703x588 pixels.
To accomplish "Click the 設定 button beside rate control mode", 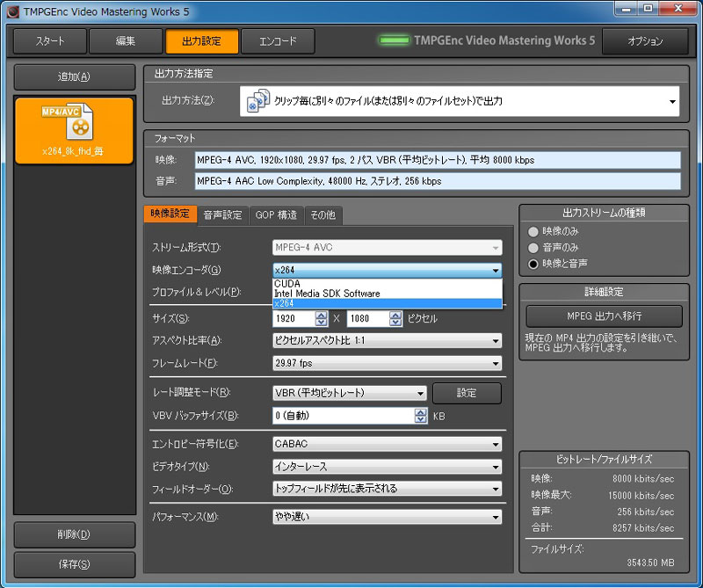I will click(466, 393).
